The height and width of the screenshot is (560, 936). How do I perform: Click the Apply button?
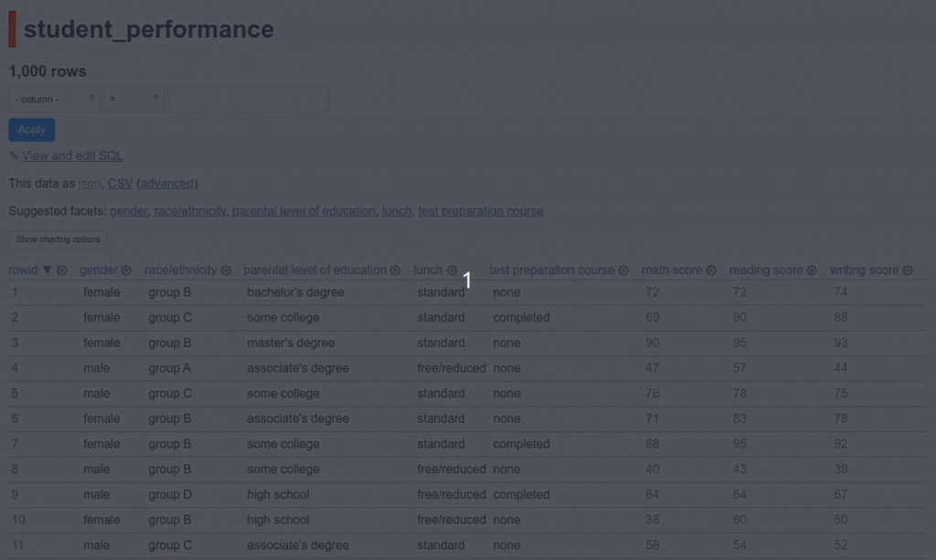point(32,130)
